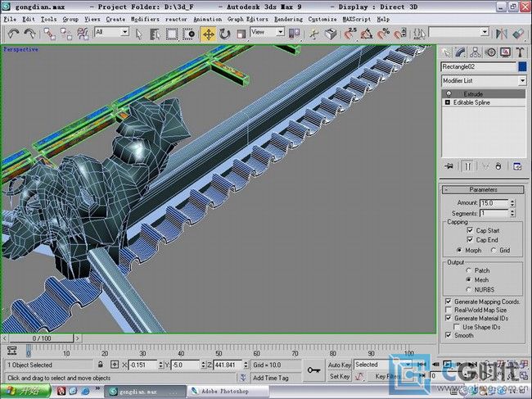Toggle the Percent Snap button

click(x=384, y=34)
